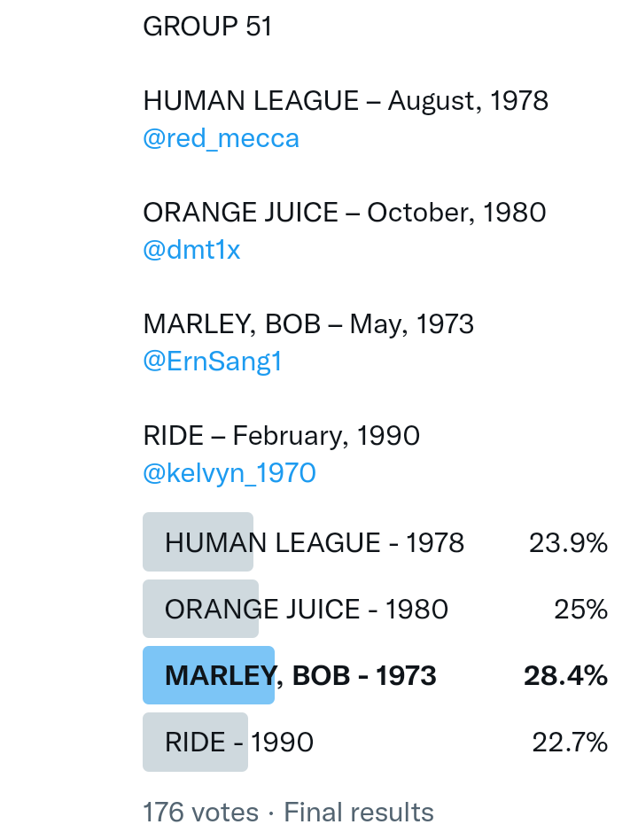Select the RIDE - 1990 poll option
Screen dimensions: 638x840
239,743
